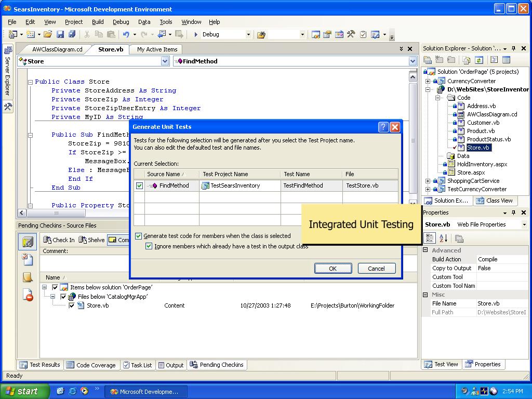Uncheck Files below 'CatalogMgrApp' checkbox
The height and width of the screenshot is (399, 532).
pos(63,297)
